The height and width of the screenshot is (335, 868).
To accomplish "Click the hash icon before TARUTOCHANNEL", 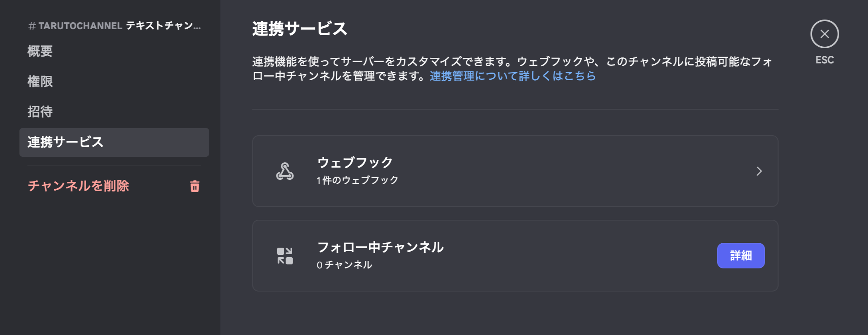I will coord(30,26).
